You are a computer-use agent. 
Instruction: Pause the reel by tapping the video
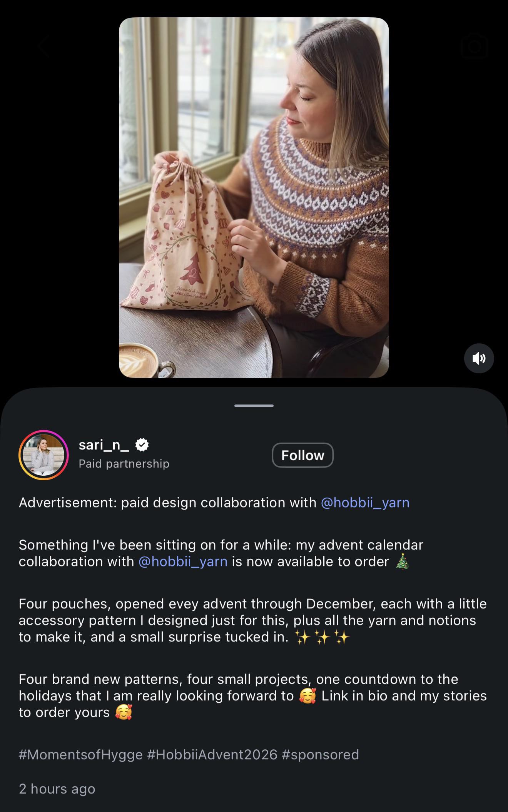coord(254,197)
